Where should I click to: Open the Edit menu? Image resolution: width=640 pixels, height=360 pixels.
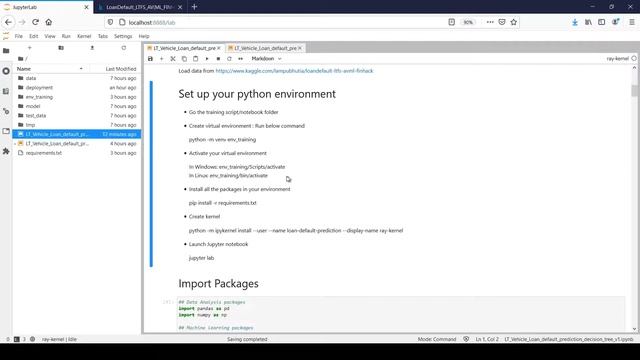point(33,36)
